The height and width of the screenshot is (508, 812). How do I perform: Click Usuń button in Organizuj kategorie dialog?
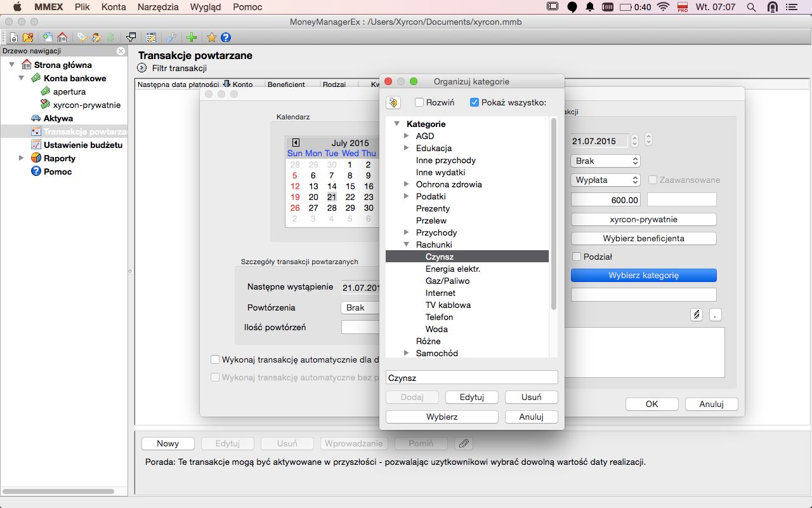point(532,397)
